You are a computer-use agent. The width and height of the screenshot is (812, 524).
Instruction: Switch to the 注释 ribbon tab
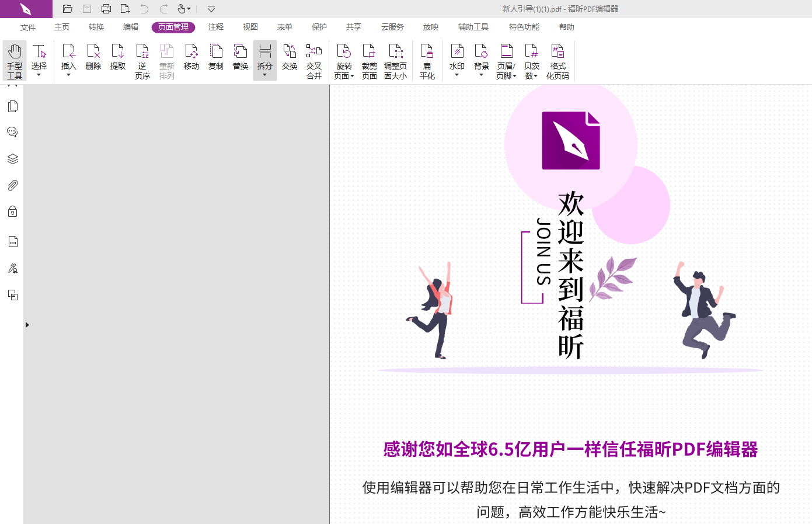[x=216, y=27]
